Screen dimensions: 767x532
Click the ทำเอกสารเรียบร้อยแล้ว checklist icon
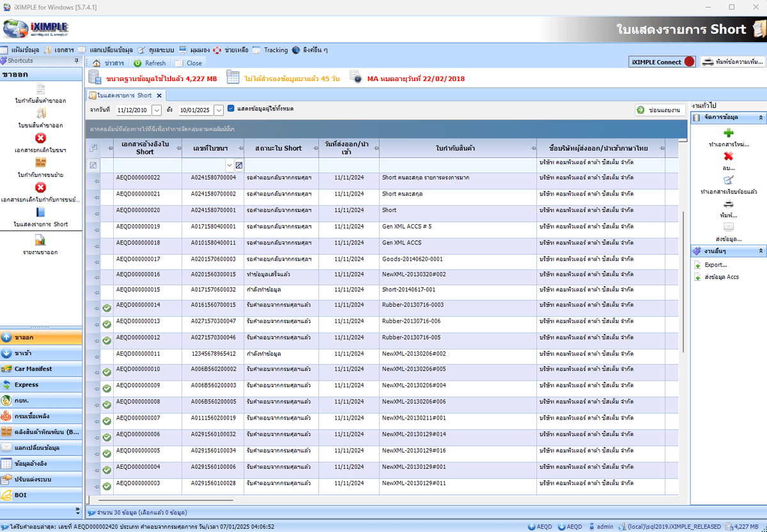coord(729,180)
